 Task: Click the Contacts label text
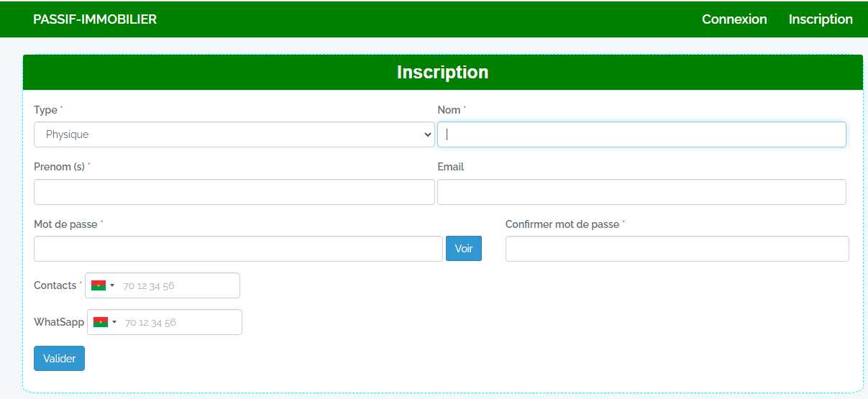click(55, 285)
